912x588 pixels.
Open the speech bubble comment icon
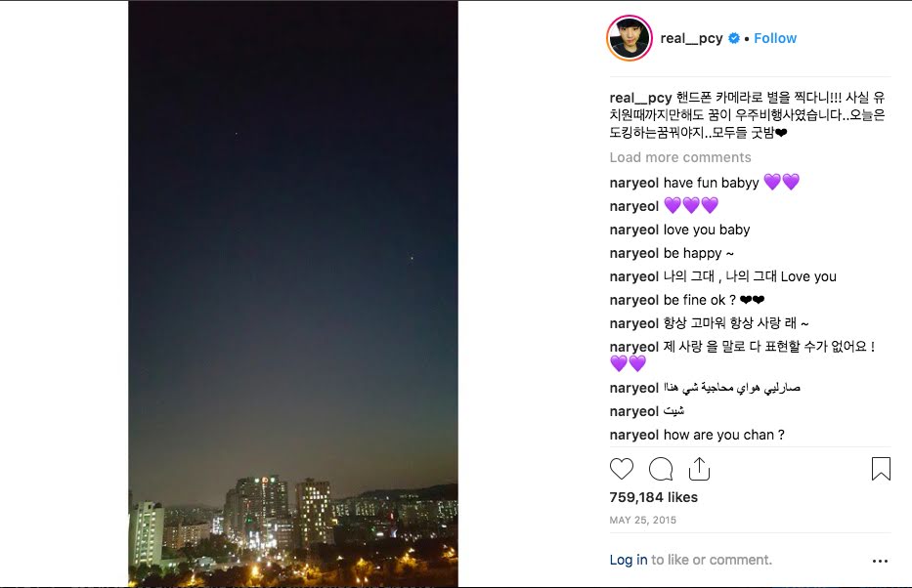(x=661, y=469)
